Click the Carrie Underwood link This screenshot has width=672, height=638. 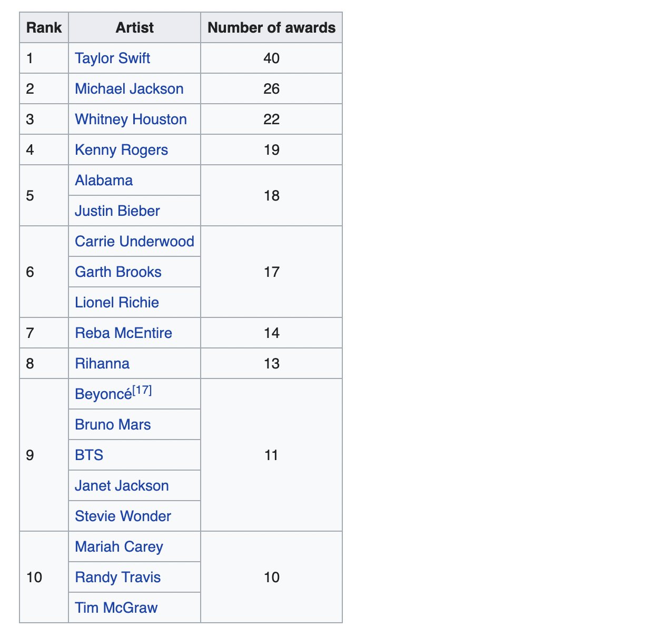tap(134, 242)
